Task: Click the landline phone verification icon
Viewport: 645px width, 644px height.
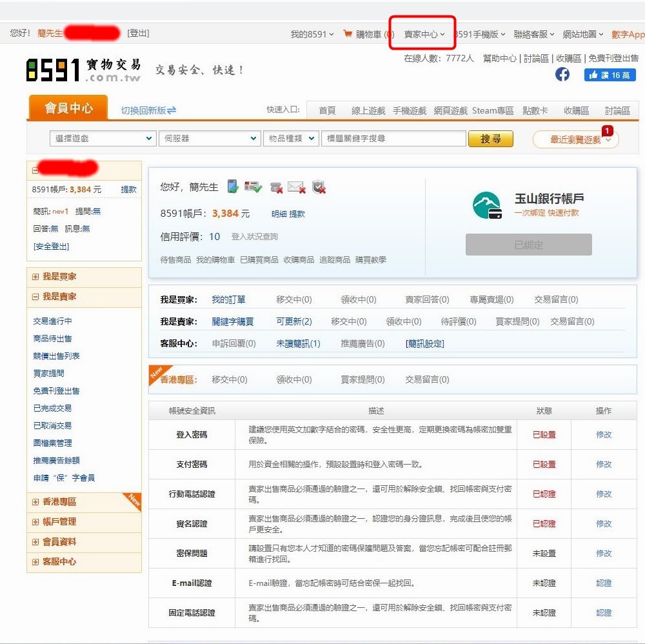Action: tap(276, 187)
